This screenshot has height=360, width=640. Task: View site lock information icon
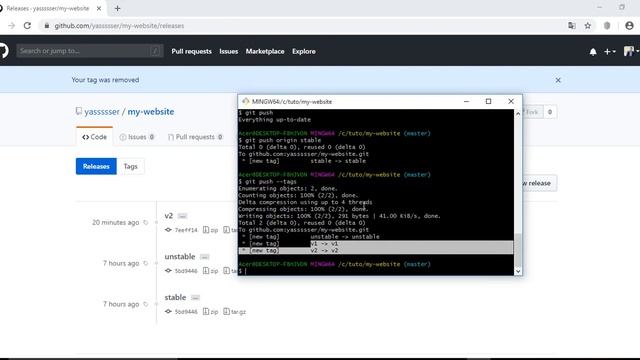[x=47, y=26]
